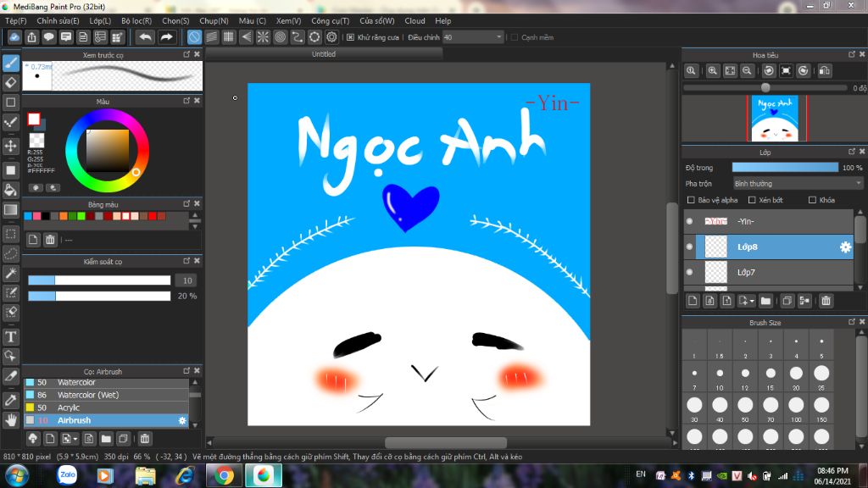Image resolution: width=868 pixels, height=488 pixels.
Task: Open Airbrush brush settings gear
Action: pyautogui.click(x=182, y=420)
